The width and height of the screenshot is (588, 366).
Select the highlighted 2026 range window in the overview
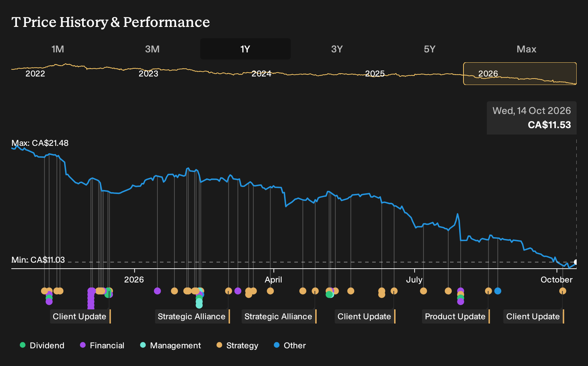tap(520, 74)
